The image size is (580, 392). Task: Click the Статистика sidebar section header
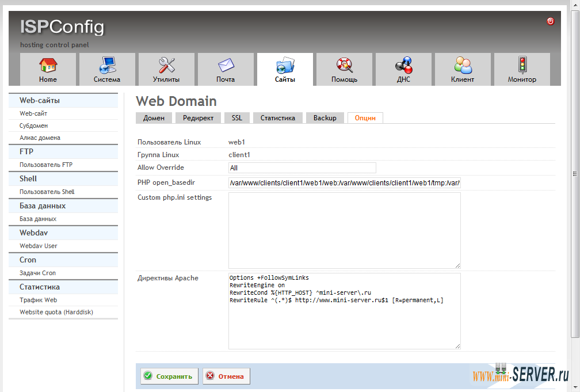pyautogui.click(x=63, y=287)
